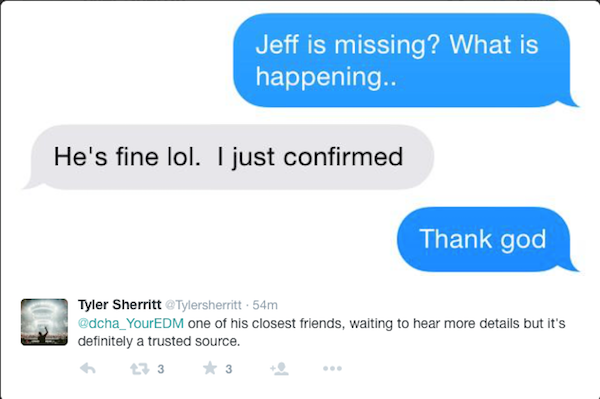Open more options ellipsis on tweet
Screen dimensions: 600x399
coord(332,368)
